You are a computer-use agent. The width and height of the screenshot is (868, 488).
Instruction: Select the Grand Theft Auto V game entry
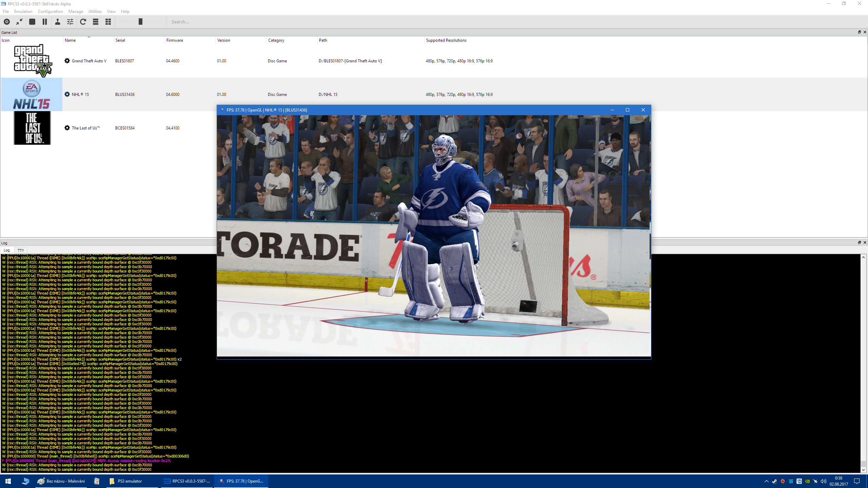89,61
